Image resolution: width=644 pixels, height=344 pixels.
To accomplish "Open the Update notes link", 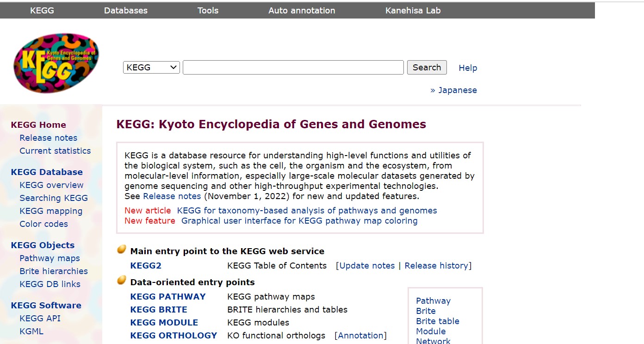I will pos(367,266).
